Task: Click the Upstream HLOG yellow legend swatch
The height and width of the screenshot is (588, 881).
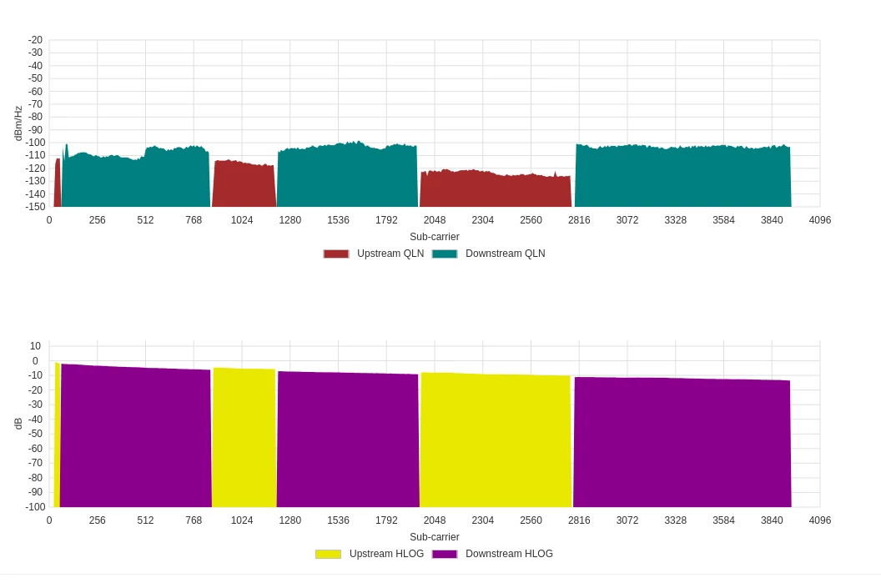Action: 328,555
